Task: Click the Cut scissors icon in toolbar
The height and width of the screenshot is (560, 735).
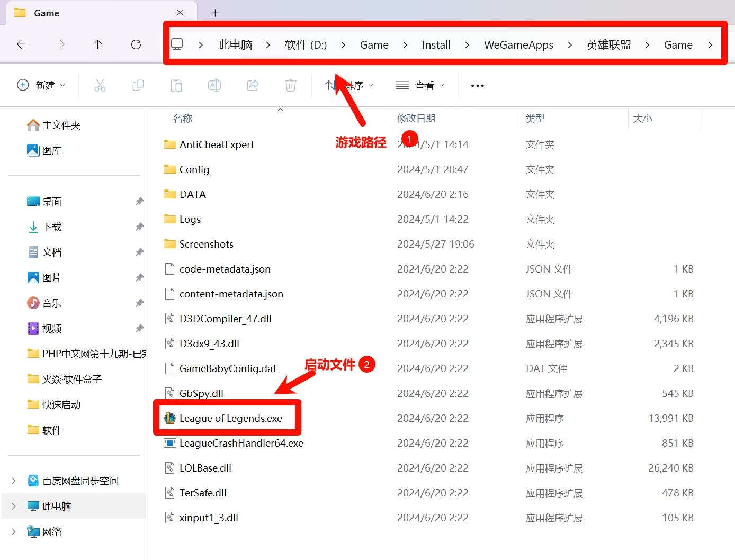Action: click(100, 85)
